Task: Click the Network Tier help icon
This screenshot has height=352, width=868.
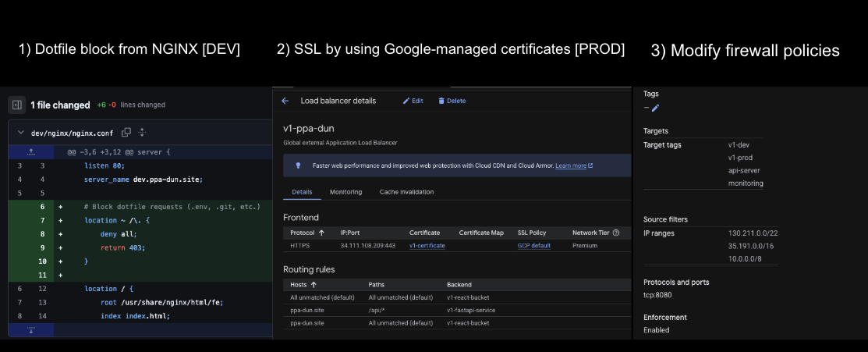Action: click(615, 233)
